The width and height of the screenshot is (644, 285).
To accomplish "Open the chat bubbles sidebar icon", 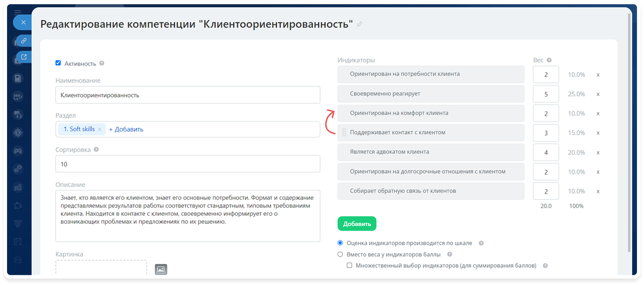I will (18, 169).
